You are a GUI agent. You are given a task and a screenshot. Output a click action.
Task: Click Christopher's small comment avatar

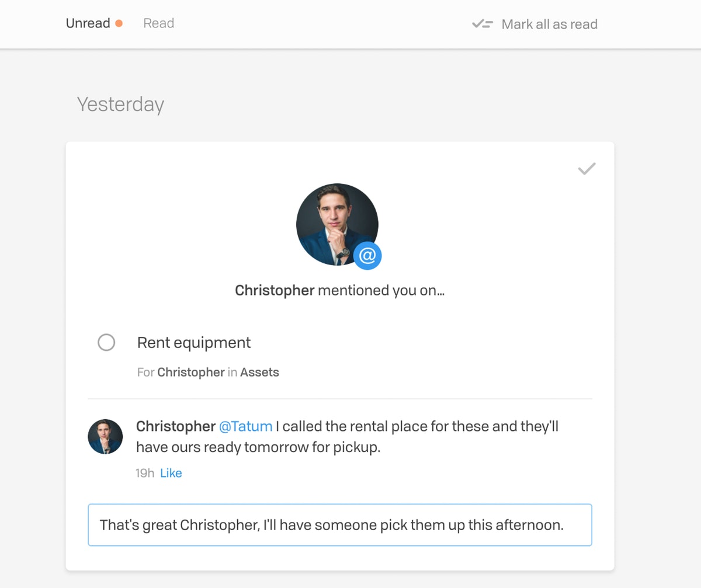(105, 437)
